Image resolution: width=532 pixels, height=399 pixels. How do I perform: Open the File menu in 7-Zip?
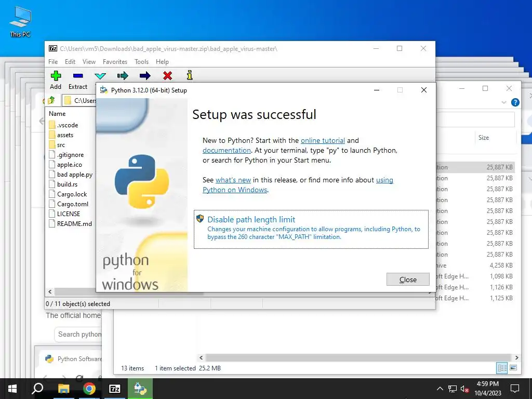tap(53, 62)
